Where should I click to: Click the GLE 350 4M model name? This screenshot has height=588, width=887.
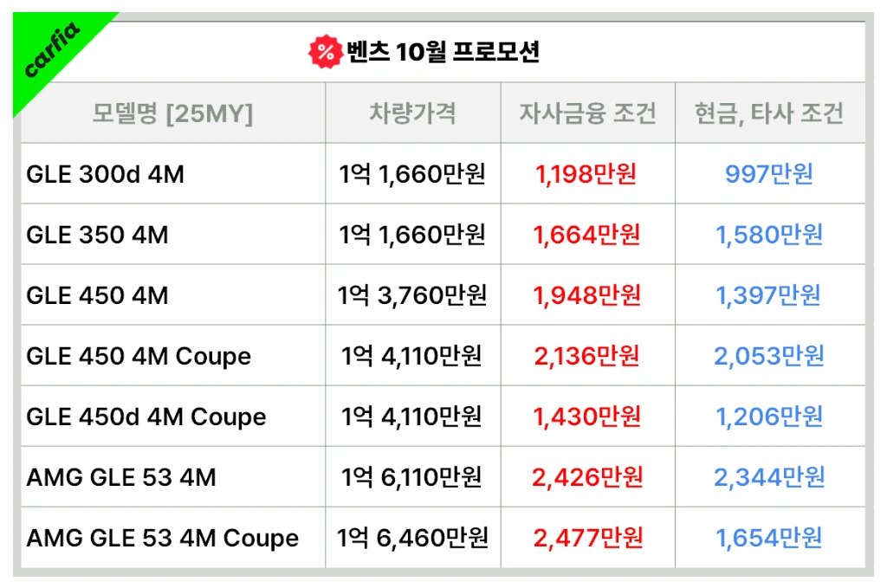point(98,235)
